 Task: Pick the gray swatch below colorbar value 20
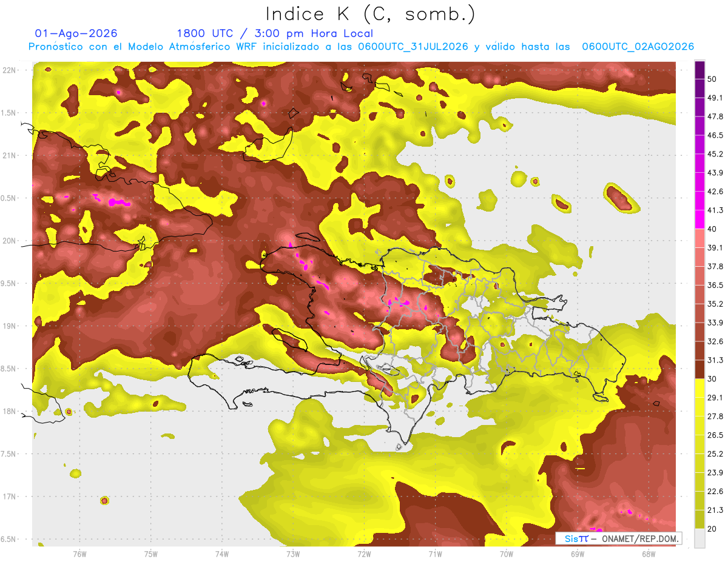[699, 538]
